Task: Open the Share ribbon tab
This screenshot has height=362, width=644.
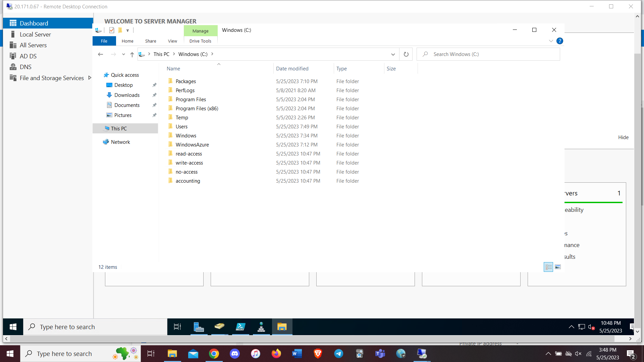Action: coord(151,41)
